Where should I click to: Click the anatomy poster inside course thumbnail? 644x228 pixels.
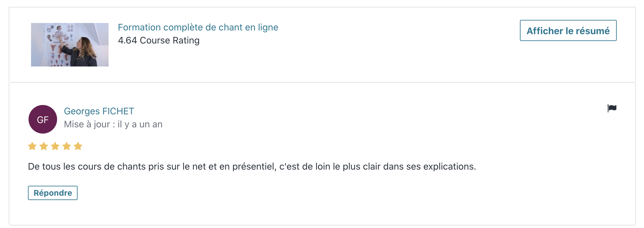[x=59, y=43]
